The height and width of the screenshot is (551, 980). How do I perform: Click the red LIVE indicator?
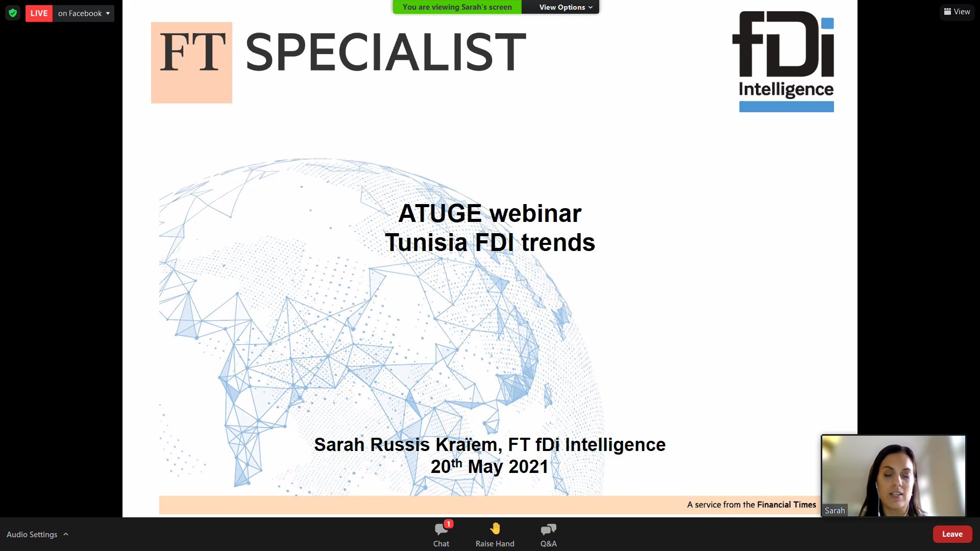(39, 13)
